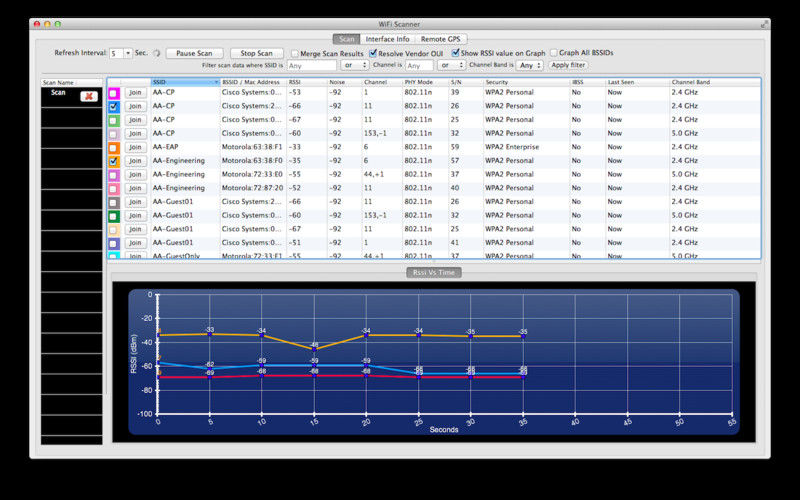Open the Interface Info tab
The height and width of the screenshot is (500, 800).
click(387, 39)
